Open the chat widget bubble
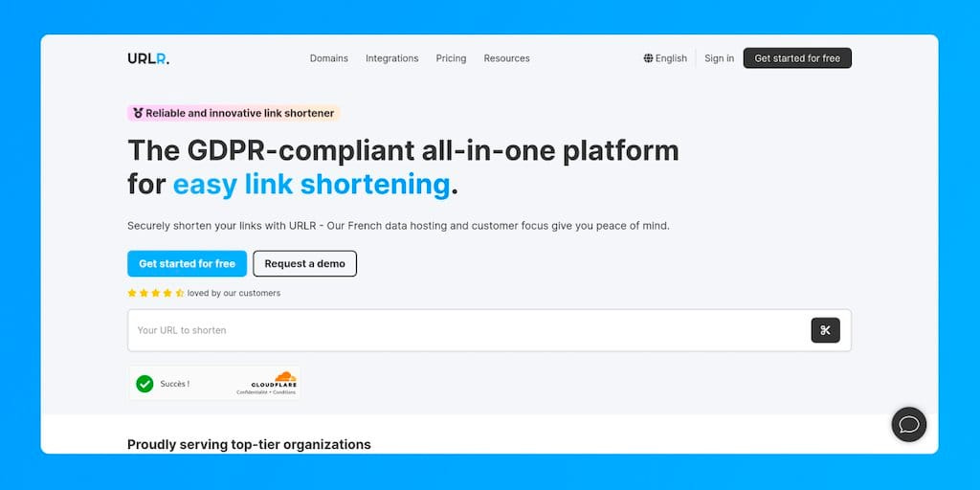 909,424
